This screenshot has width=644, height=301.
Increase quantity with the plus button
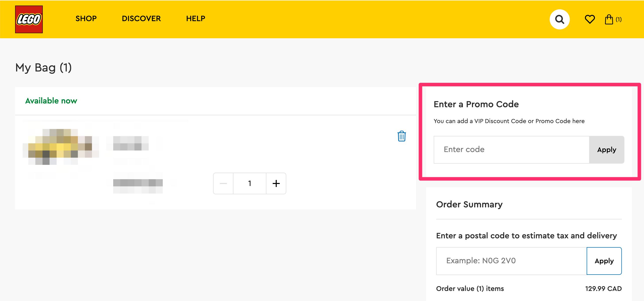276,183
